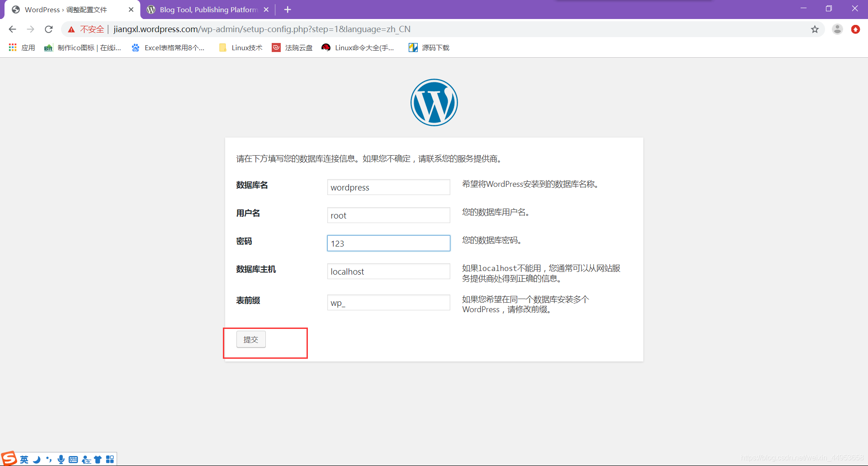The width and height of the screenshot is (868, 466).
Task: Click the 希望将WordPress安装到的数据库名称 description
Action: pyautogui.click(x=530, y=184)
